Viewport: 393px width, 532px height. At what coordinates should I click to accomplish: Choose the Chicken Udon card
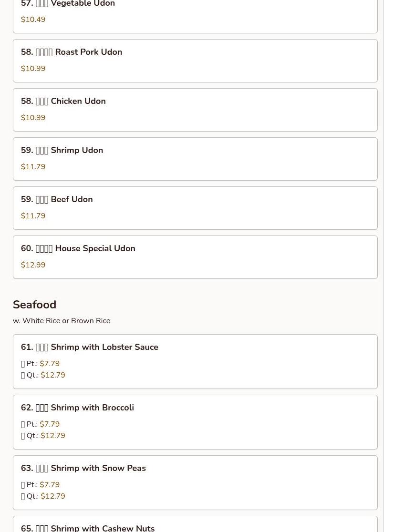195,110
